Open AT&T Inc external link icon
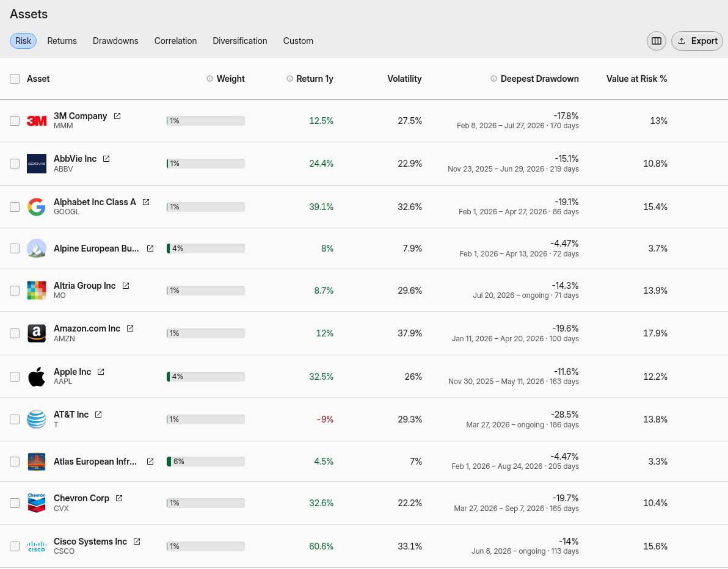 (x=98, y=415)
